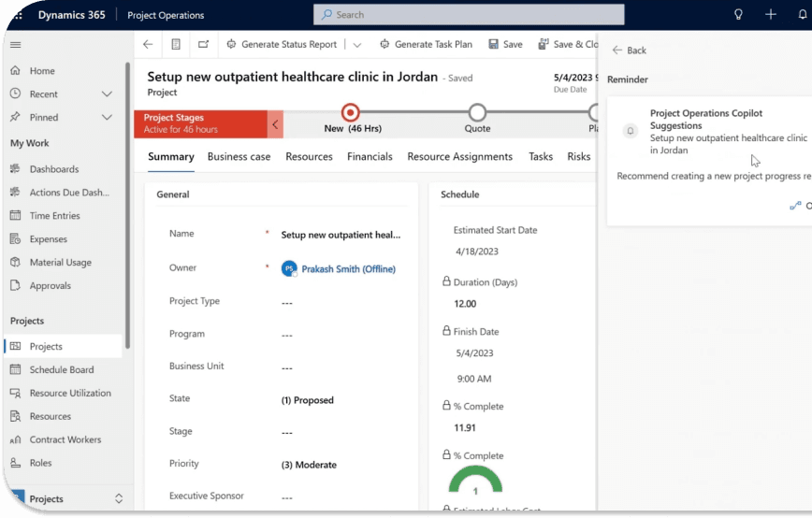This screenshot has height=518, width=812.
Task: Open record set view icon
Action: 176,44
